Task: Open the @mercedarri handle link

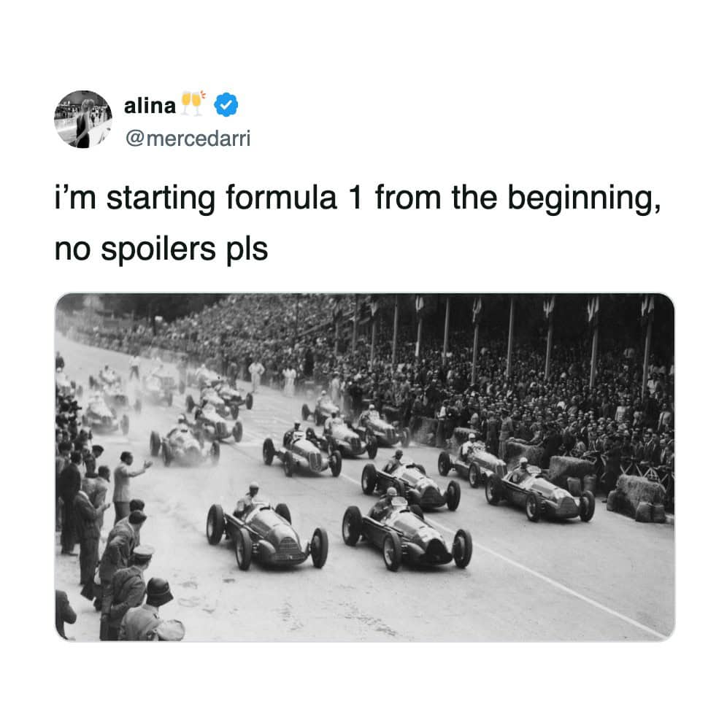Action: 188,139
